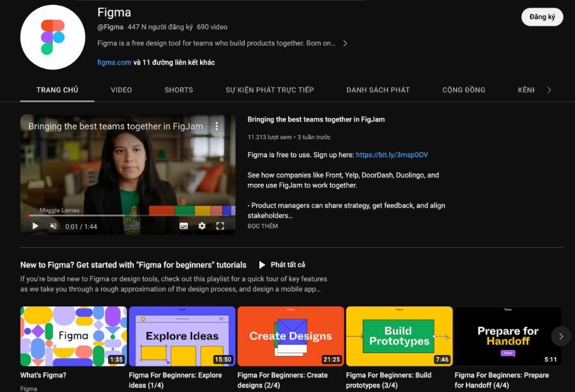Click the Figma channel avatar
The image size is (575, 392).
click(x=52, y=37)
